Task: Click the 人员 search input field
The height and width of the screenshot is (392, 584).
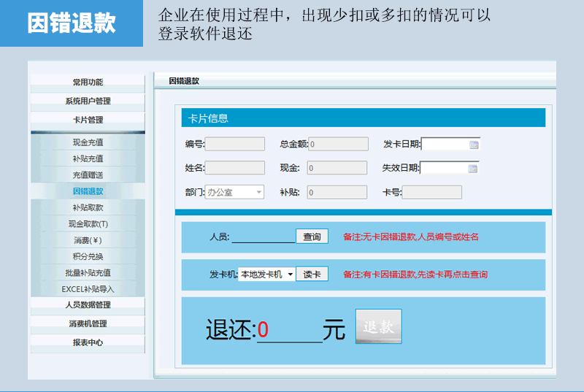Action: pyautogui.click(x=263, y=237)
